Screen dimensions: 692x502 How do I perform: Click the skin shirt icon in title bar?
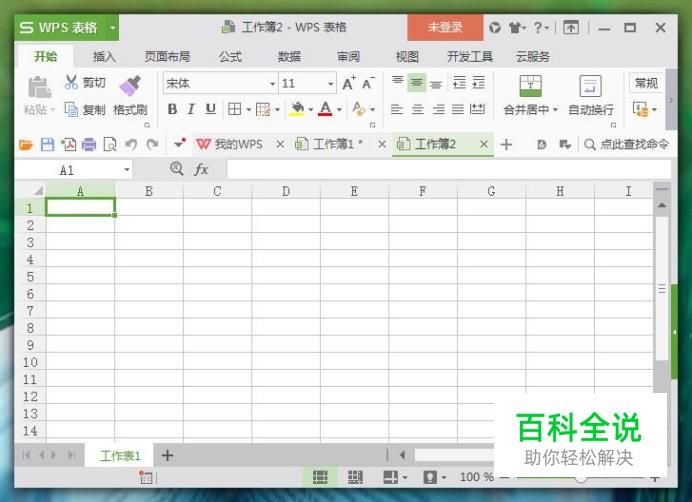[515, 28]
